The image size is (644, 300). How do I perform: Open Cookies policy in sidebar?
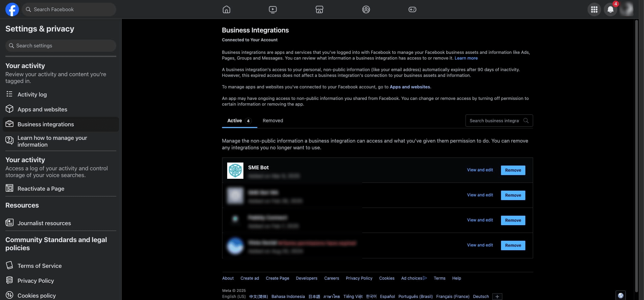click(61, 296)
